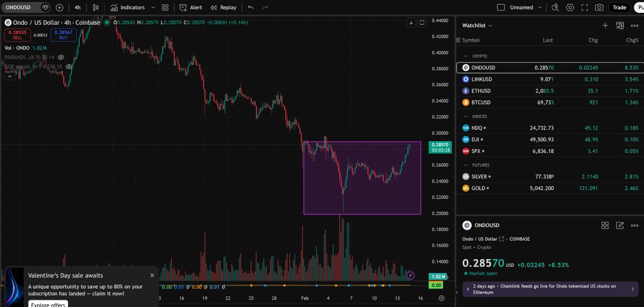The width and height of the screenshot is (644, 307).
Task: Click the Explore offers button
Action: tap(48, 304)
